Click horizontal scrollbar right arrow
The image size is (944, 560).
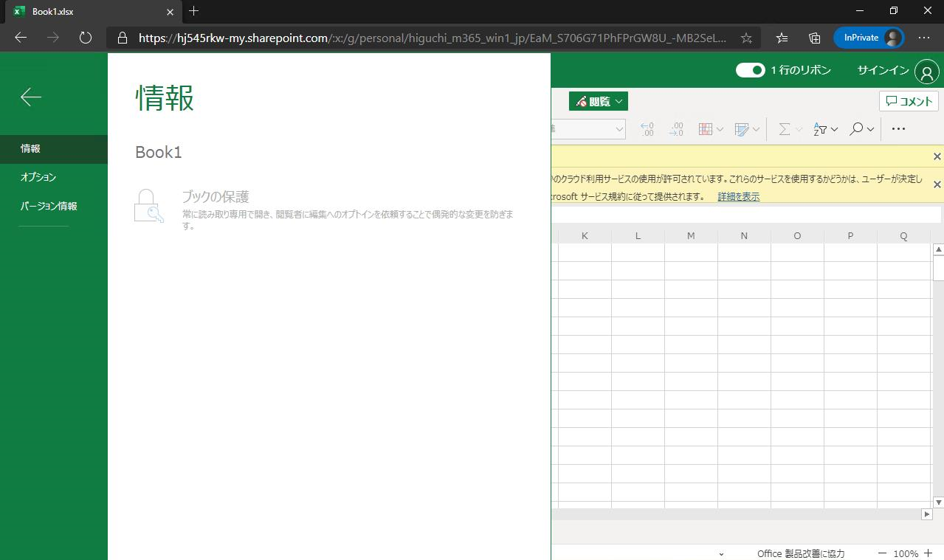click(x=927, y=514)
